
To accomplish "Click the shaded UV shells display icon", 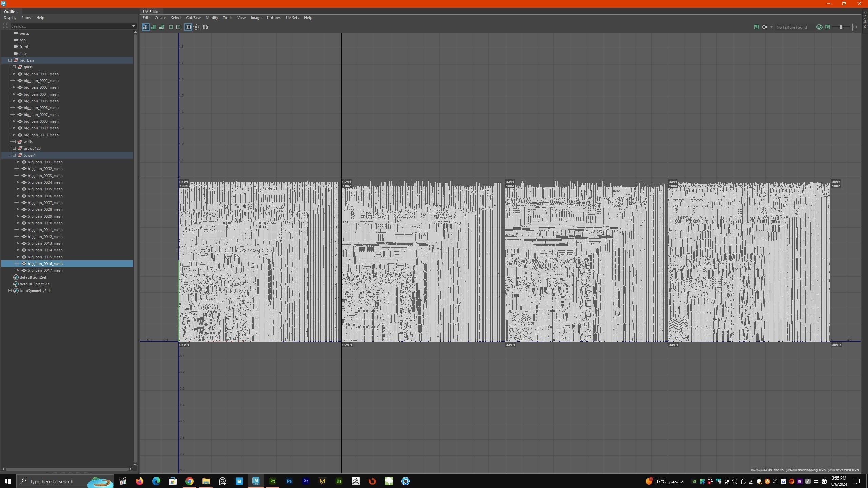I will click(x=154, y=27).
